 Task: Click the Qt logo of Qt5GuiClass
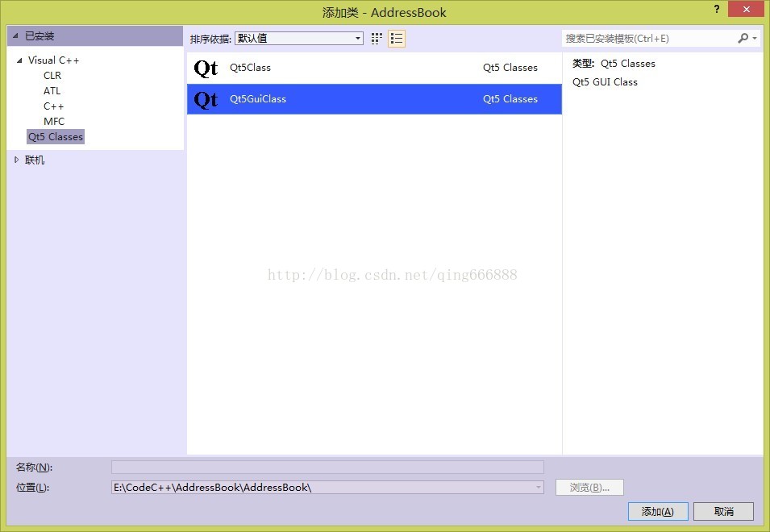point(206,99)
